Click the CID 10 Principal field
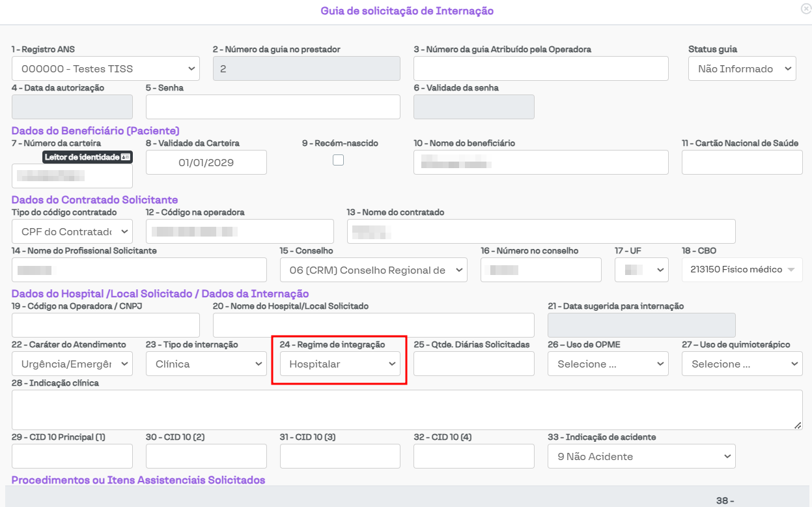 coord(72,457)
